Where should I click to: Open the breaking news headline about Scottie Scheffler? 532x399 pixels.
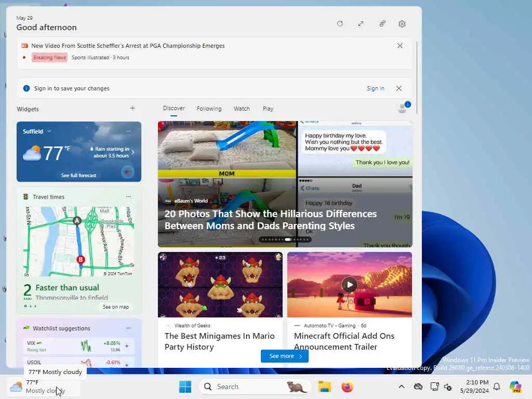tap(128, 46)
